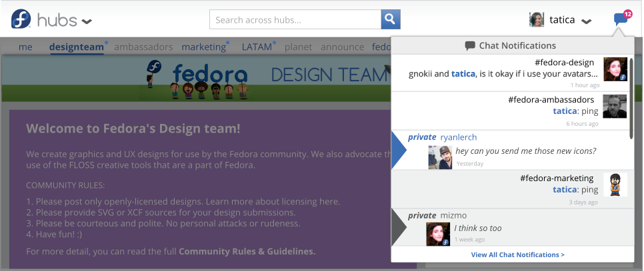This screenshot has width=644, height=271.
Task: Click the red 12 notification badge
Action: [x=627, y=14]
